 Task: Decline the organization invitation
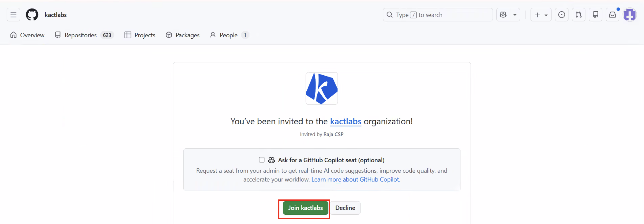[345, 208]
